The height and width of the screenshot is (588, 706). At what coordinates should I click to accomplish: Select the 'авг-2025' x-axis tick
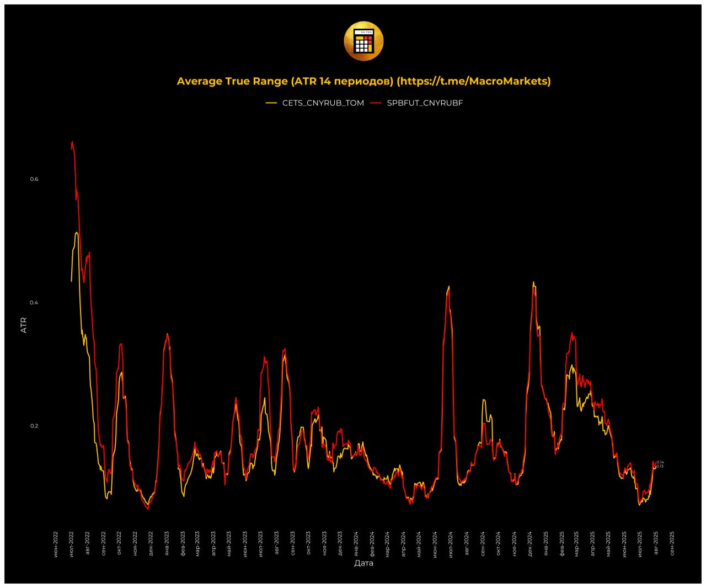pos(656,543)
